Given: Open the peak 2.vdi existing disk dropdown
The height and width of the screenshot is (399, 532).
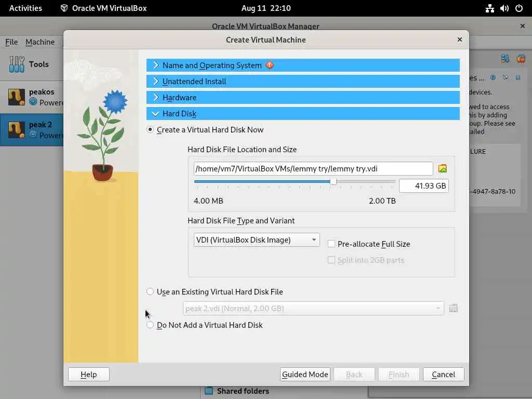Looking at the screenshot, I should (x=313, y=308).
